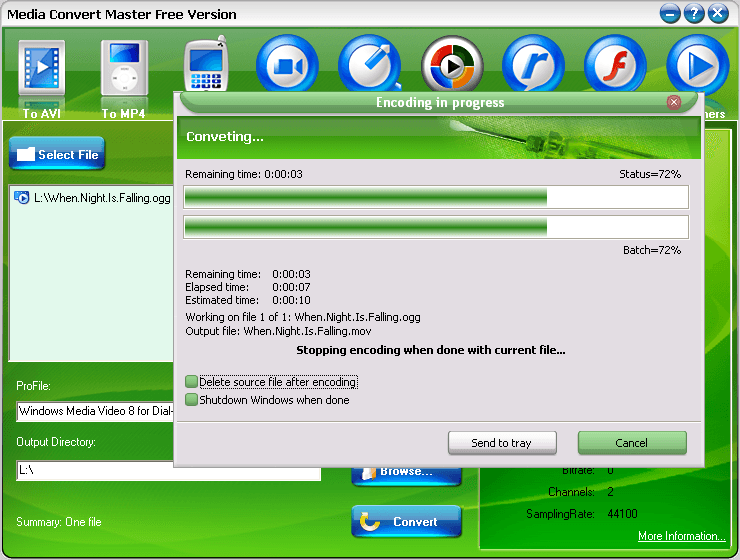Click the Encoding in progress title bar
Viewport: 740px width, 560px height.
click(x=439, y=102)
